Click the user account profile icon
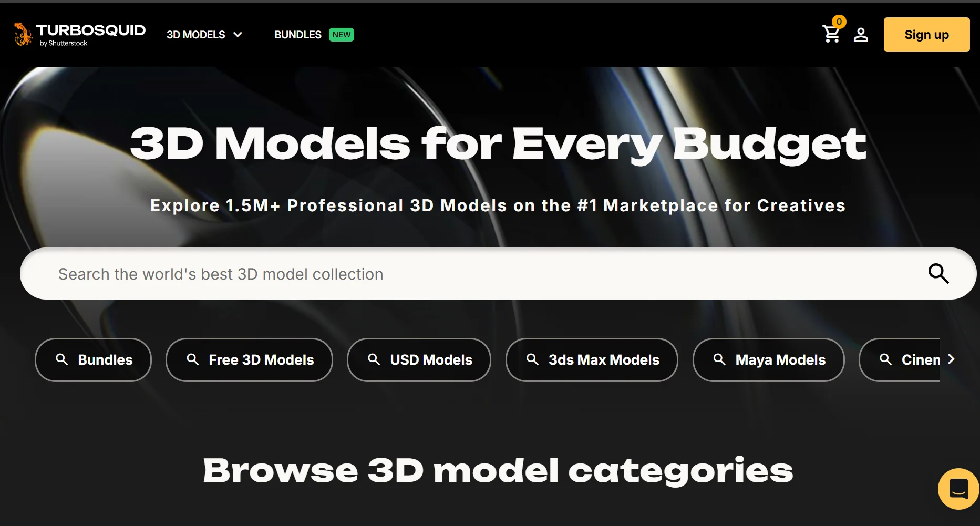 tap(860, 35)
